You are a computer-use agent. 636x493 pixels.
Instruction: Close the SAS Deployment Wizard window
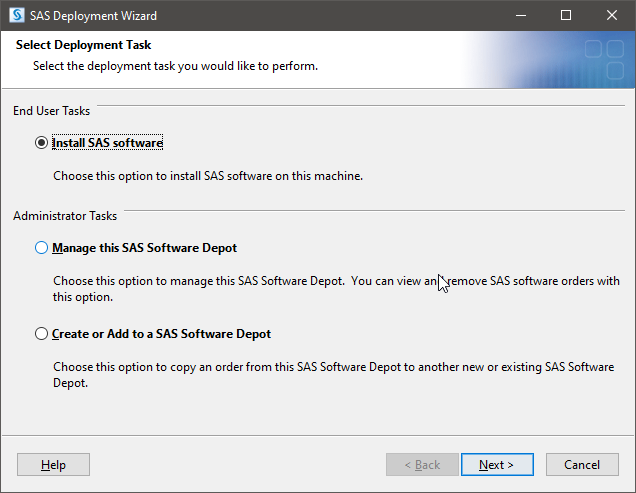pos(612,15)
